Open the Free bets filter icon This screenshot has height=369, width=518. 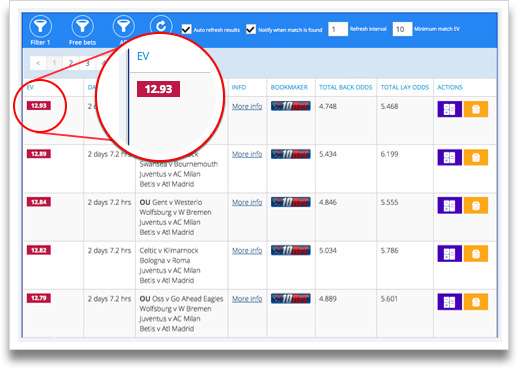[x=82, y=26]
